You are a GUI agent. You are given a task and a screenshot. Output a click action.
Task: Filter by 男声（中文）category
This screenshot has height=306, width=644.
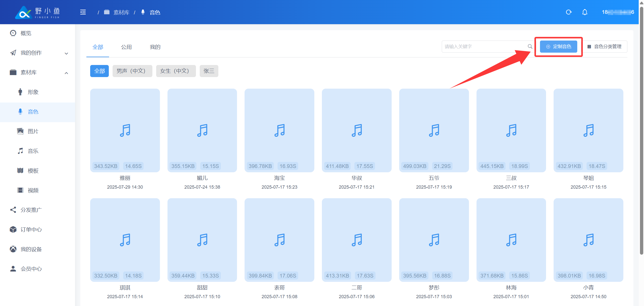coord(132,71)
